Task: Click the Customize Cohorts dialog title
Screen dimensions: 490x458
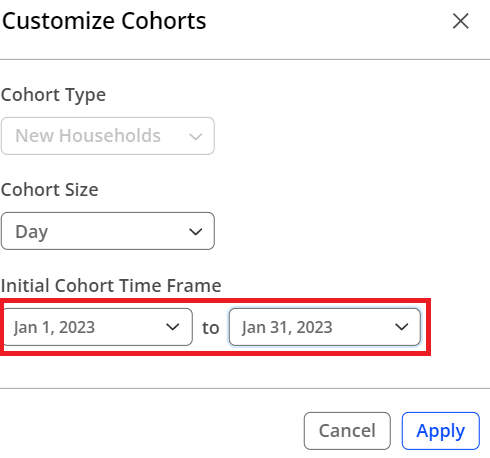Action: click(104, 21)
